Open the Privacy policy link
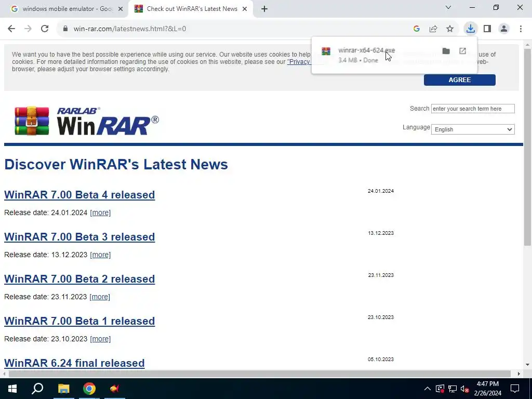532x399 pixels. tap(299, 62)
